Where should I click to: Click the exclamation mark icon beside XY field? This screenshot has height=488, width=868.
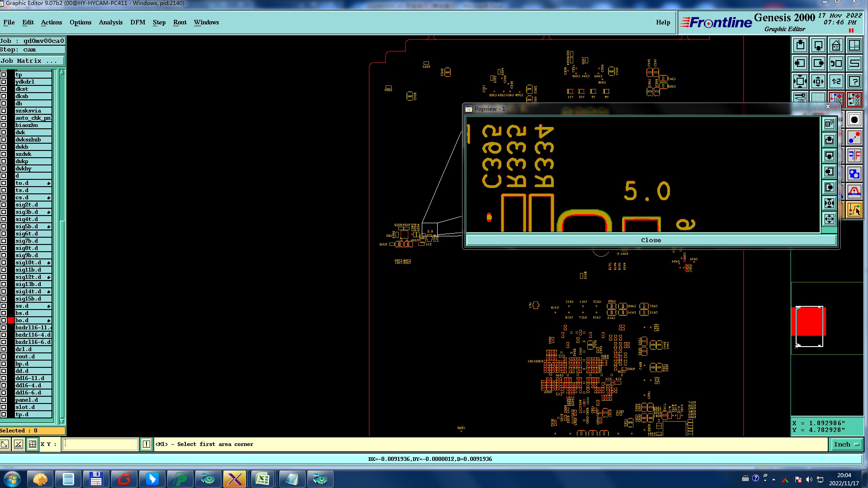(x=146, y=444)
